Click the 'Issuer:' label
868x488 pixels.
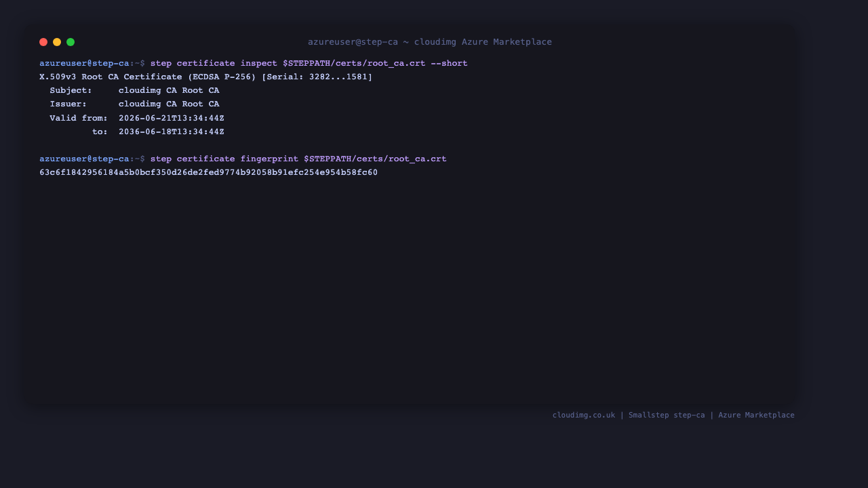[x=68, y=104]
